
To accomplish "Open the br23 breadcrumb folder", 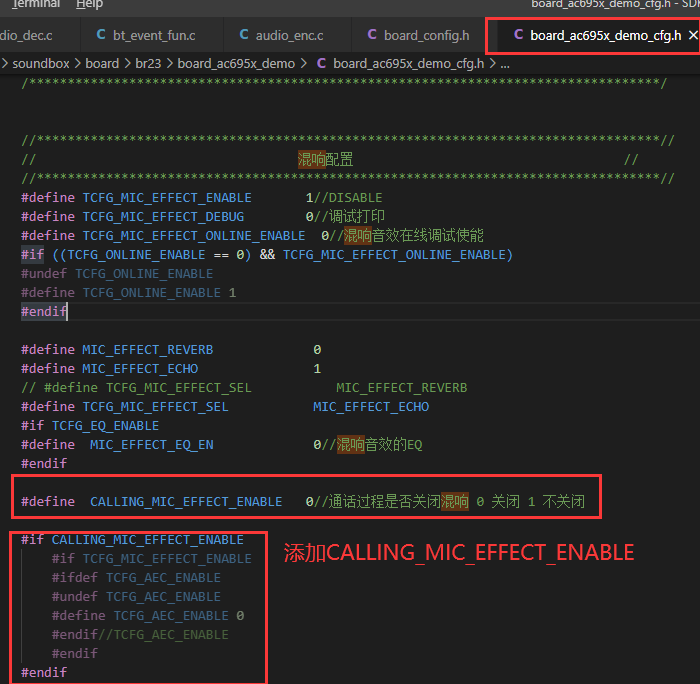I will click(148, 63).
